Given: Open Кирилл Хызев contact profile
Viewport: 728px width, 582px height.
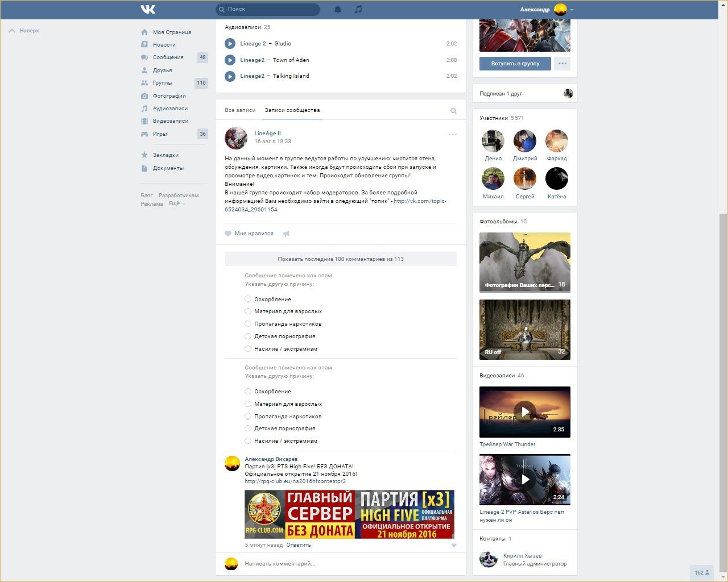Looking at the screenshot, I should pyautogui.click(x=522, y=556).
